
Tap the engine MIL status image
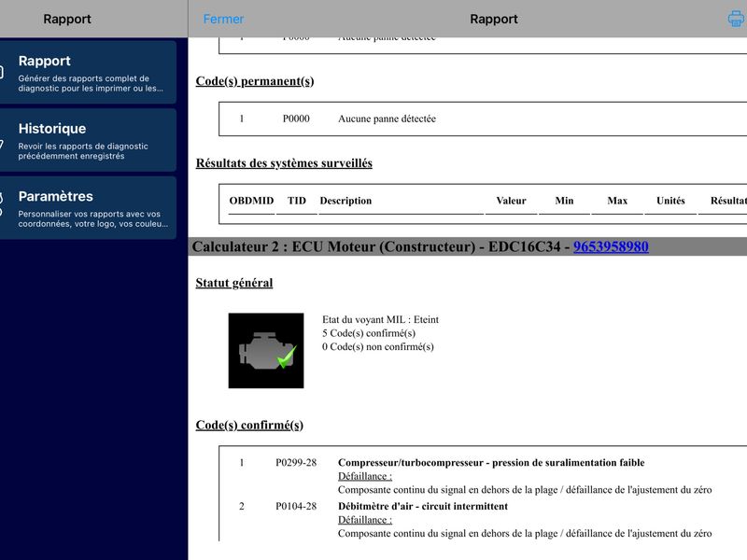(x=266, y=351)
